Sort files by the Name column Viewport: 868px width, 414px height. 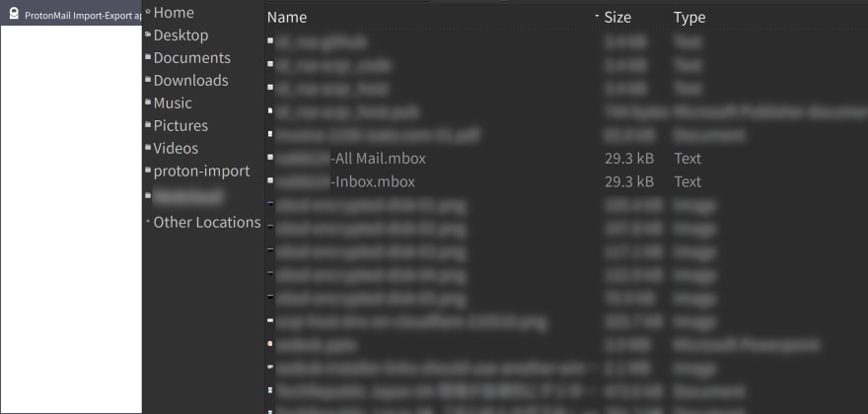(x=287, y=17)
